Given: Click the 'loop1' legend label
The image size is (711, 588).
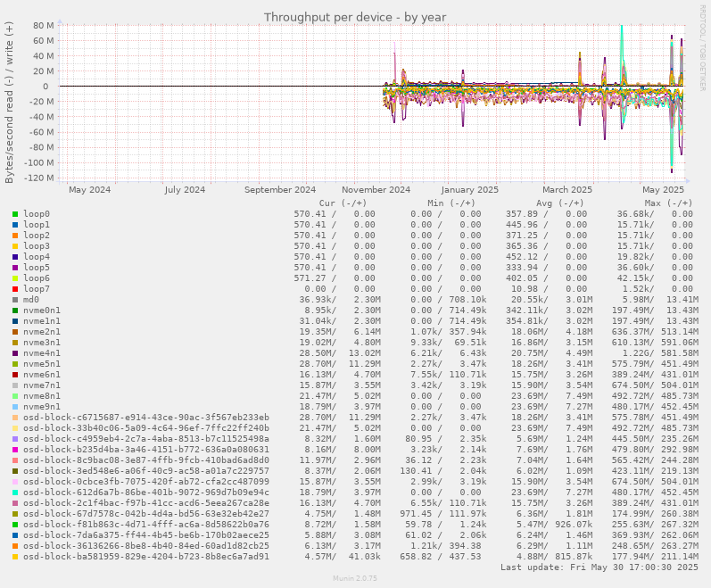Looking at the screenshot, I should pyautogui.click(x=37, y=225).
